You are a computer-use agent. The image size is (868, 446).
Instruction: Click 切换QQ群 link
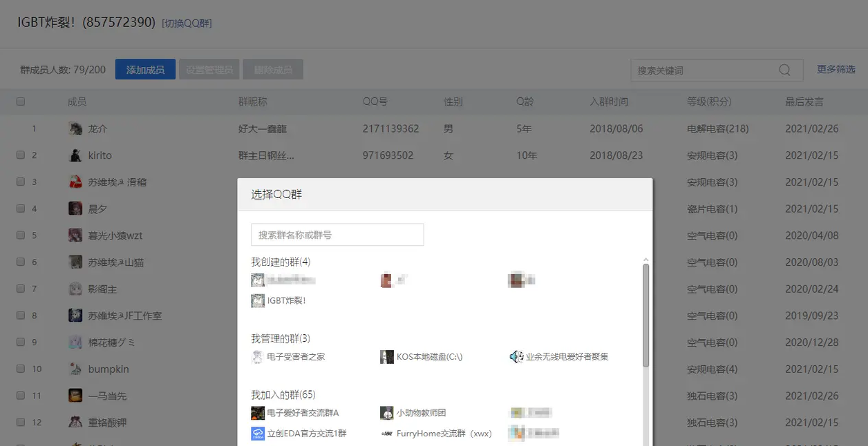[187, 23]
